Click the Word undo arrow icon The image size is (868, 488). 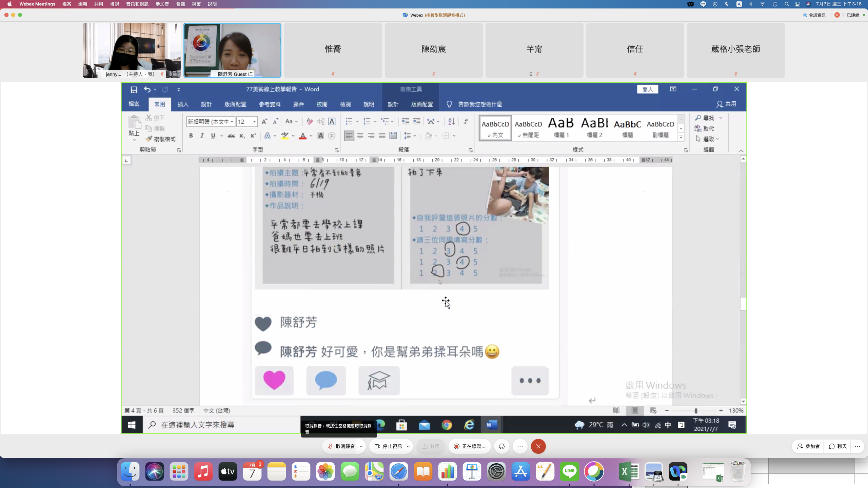[147, 89]
